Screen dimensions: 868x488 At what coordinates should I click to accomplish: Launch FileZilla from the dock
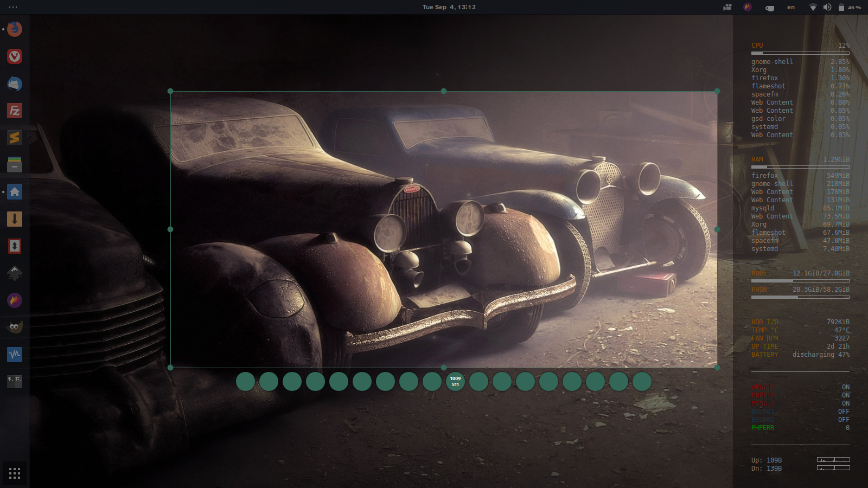click(15, 111)
